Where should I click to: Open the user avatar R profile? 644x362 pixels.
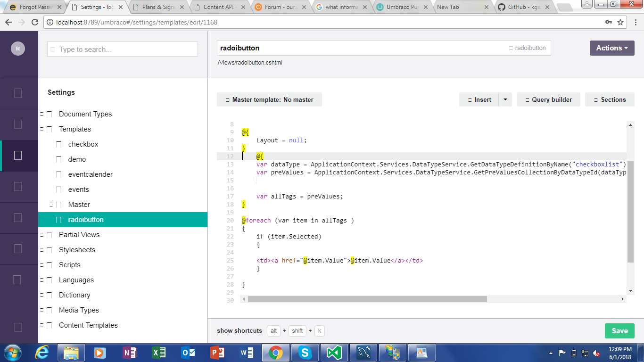tap(18, 49)
